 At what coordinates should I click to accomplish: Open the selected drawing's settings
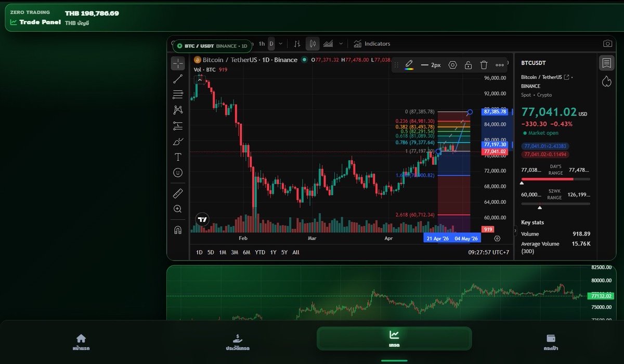point(452,65)
